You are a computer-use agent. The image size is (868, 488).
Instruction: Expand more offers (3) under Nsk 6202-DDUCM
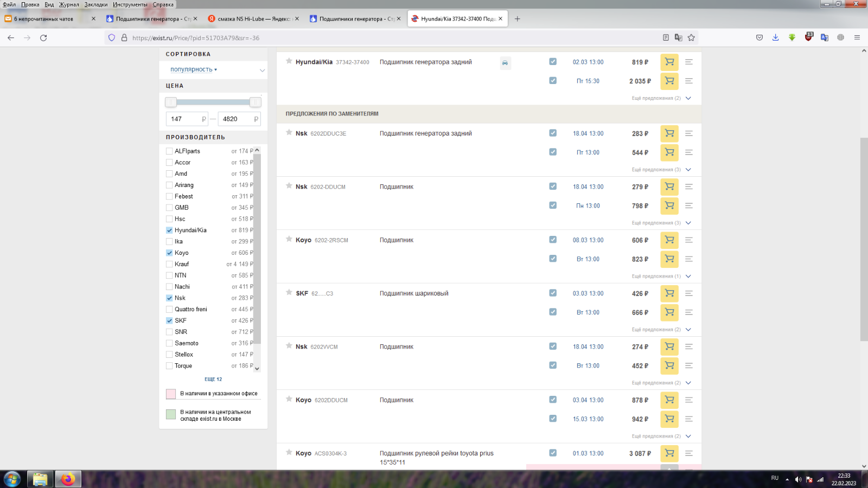click(661, 223)
